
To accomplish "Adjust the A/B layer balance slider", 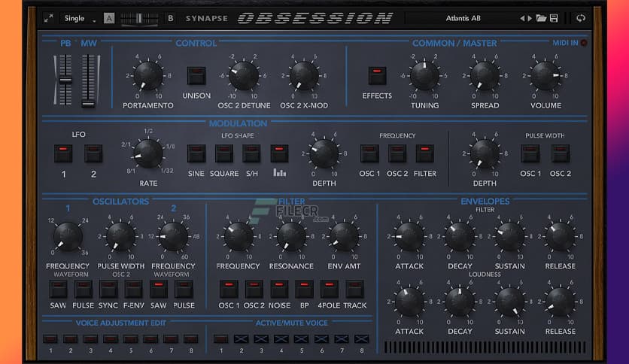I will [140, 19].
